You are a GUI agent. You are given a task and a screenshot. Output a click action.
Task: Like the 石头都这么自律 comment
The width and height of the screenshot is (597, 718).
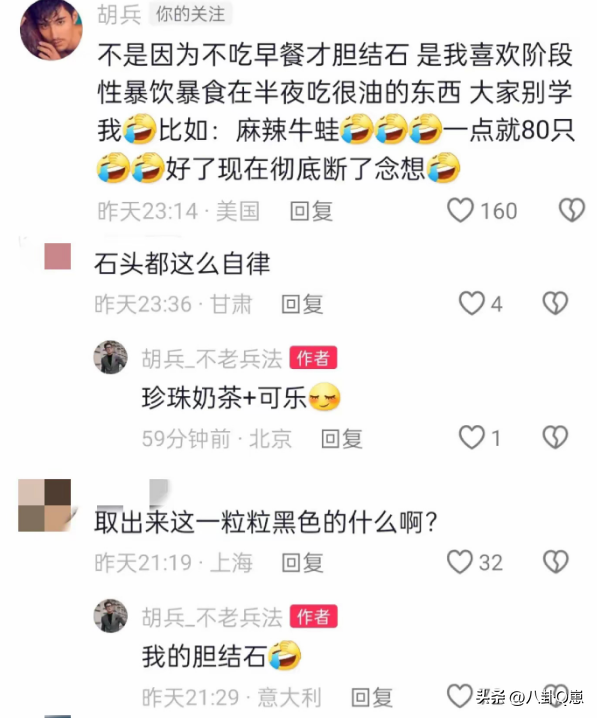pos(472,304)
